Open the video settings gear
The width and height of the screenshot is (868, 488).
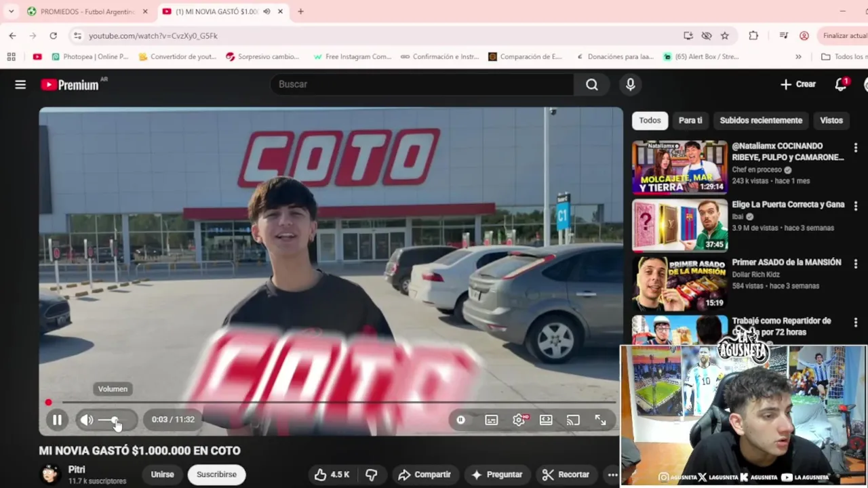coord(519,420)
